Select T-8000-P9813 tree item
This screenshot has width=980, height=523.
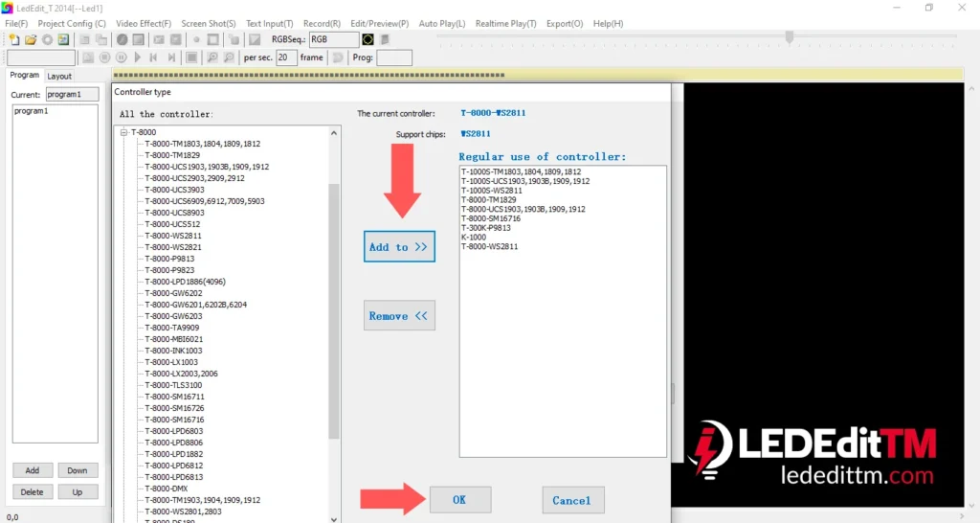[169, 259]
